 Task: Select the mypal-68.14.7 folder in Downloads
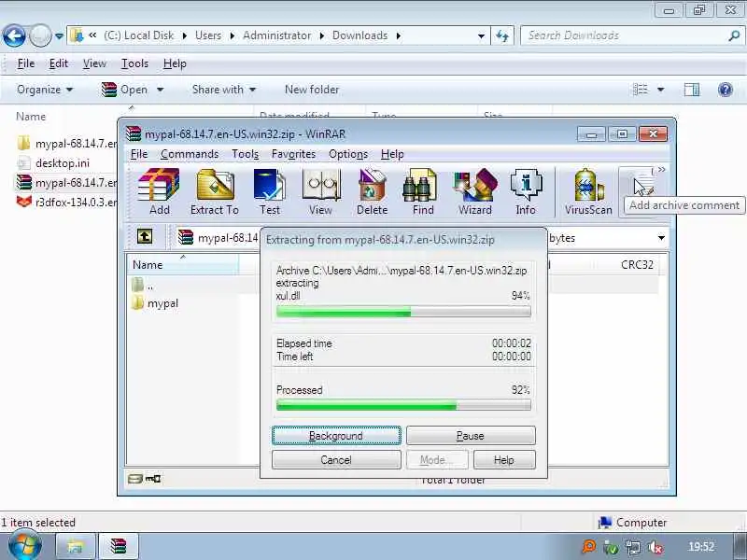[x=66, y=144]
